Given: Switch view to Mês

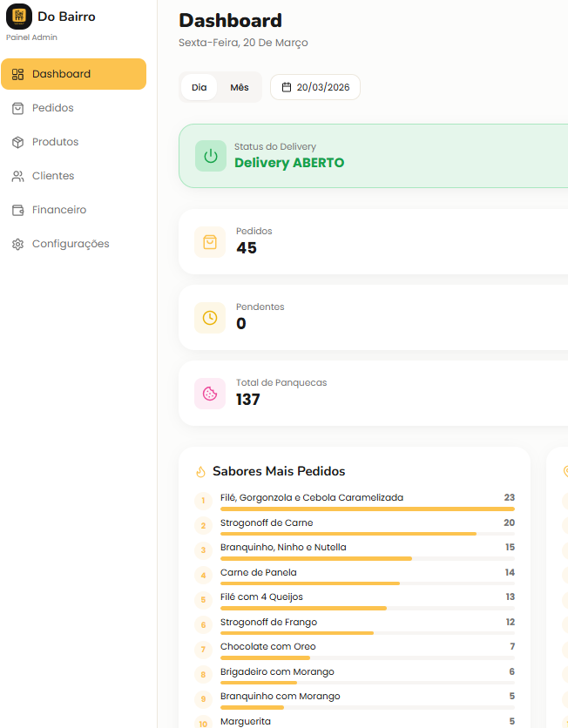Looking at the screenshot, I should point(240,87).
